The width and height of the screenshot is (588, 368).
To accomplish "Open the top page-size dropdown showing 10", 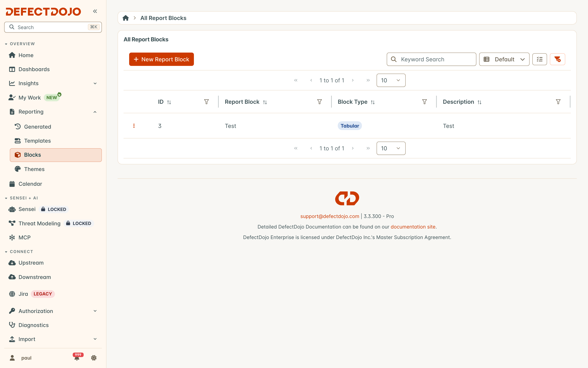I will pos(391,80).
